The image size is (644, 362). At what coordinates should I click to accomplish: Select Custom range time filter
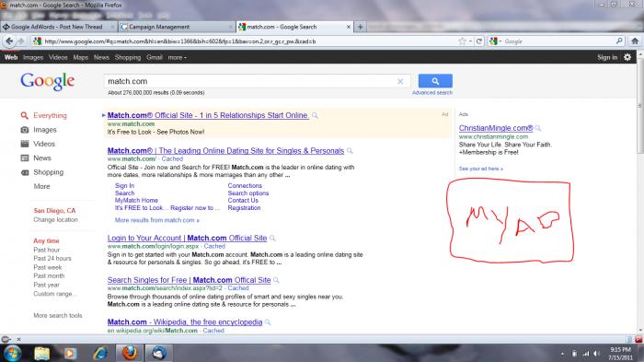coord(54,294)
